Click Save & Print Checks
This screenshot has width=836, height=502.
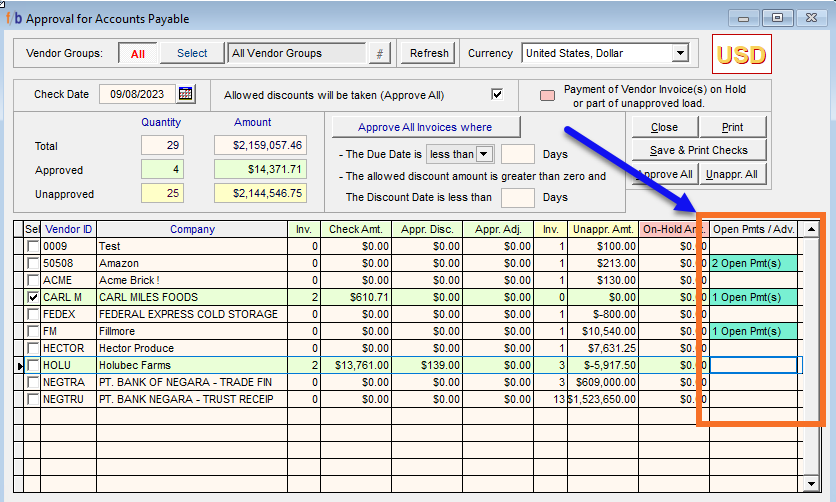(698, 150)
